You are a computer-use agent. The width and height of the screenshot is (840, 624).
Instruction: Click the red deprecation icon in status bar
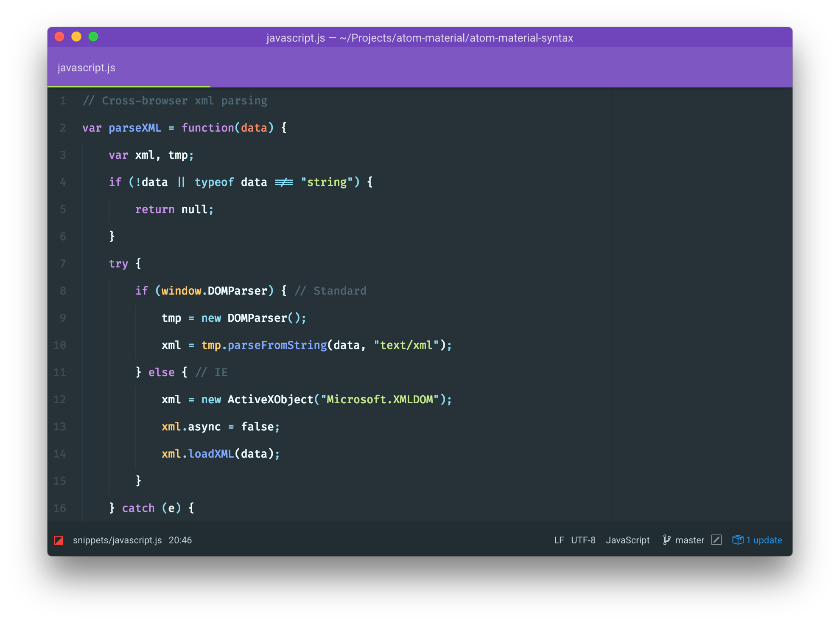(59, 540)
